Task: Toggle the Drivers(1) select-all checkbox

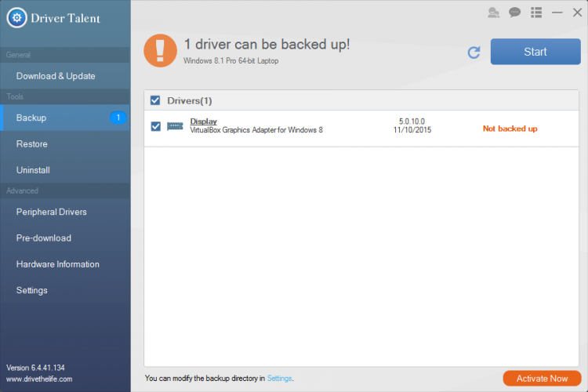Action: tap(155, 100)
